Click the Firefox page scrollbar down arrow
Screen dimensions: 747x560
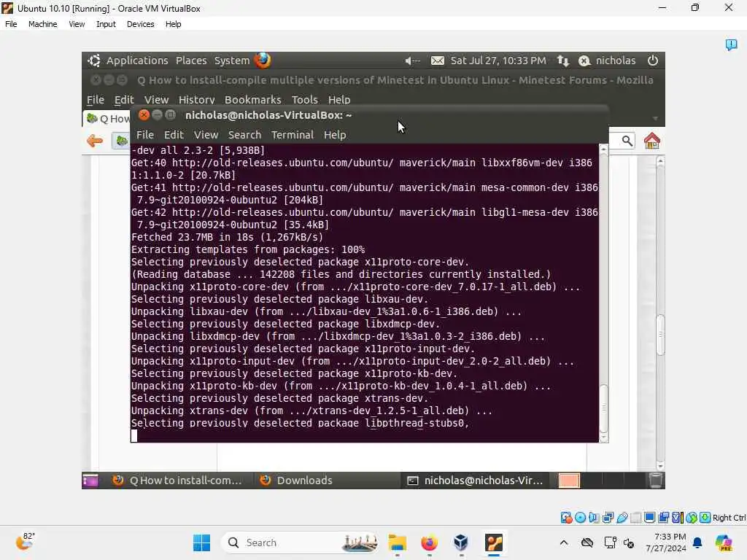[x=660, y=466]
